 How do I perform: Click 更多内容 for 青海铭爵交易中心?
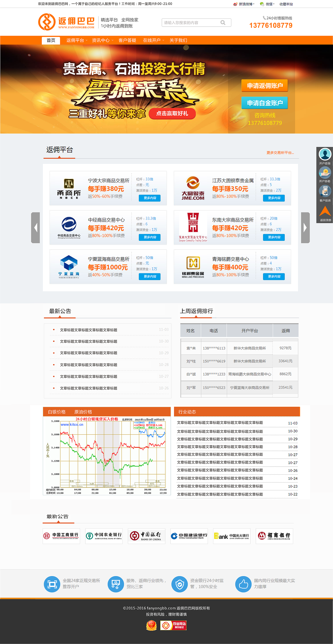[x=274, y=276]
